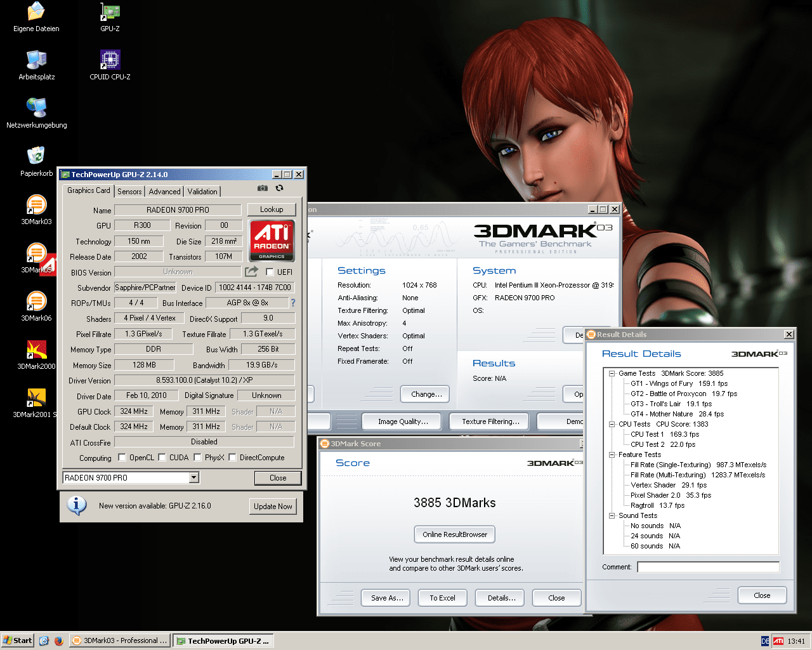This screenshot has height=650, width=812.
Task: Click Close in the 3DMark Score dialog
Action: 556,598
